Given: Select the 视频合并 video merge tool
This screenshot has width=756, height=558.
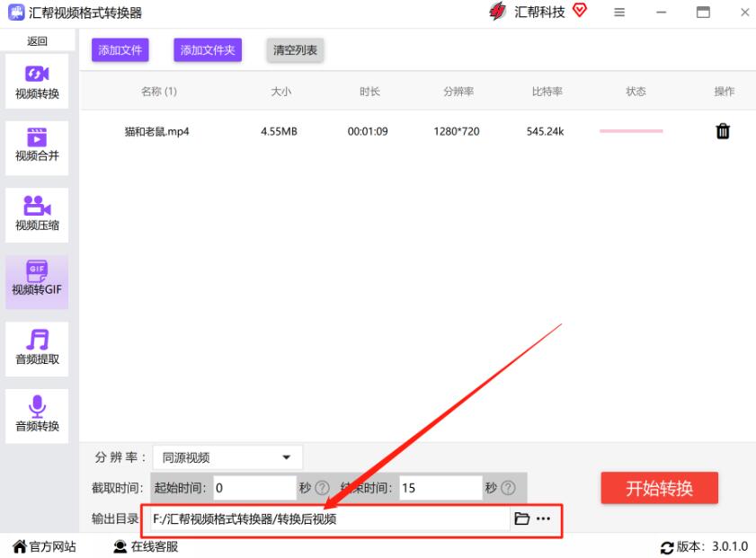Looking at the screenshot, I should [37, 144].
